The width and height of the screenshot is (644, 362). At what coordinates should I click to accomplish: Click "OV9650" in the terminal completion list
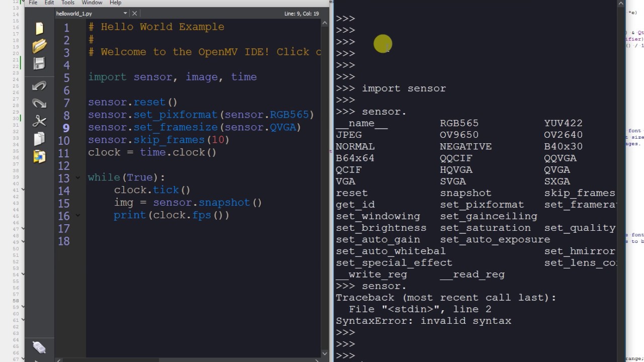tap(459, 135)
